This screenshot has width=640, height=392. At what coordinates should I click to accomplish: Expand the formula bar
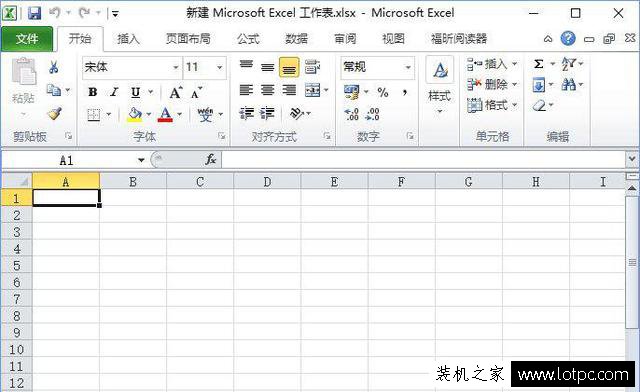[x=632, y=159]
